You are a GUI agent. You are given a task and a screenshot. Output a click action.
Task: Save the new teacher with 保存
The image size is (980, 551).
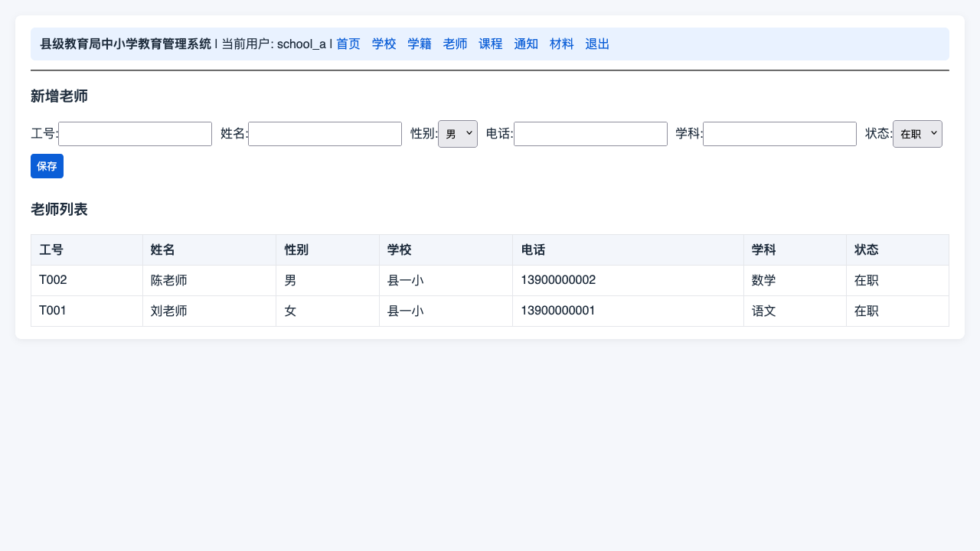click(47, 166)
